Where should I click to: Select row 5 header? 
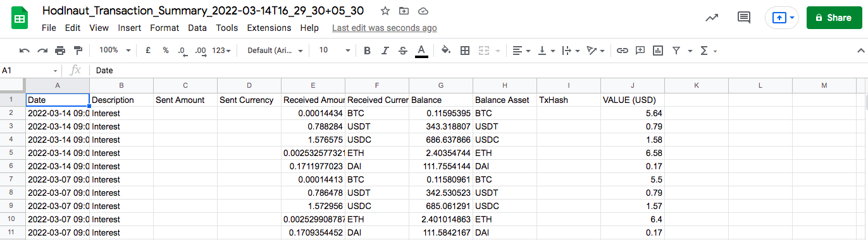point(12,153)
